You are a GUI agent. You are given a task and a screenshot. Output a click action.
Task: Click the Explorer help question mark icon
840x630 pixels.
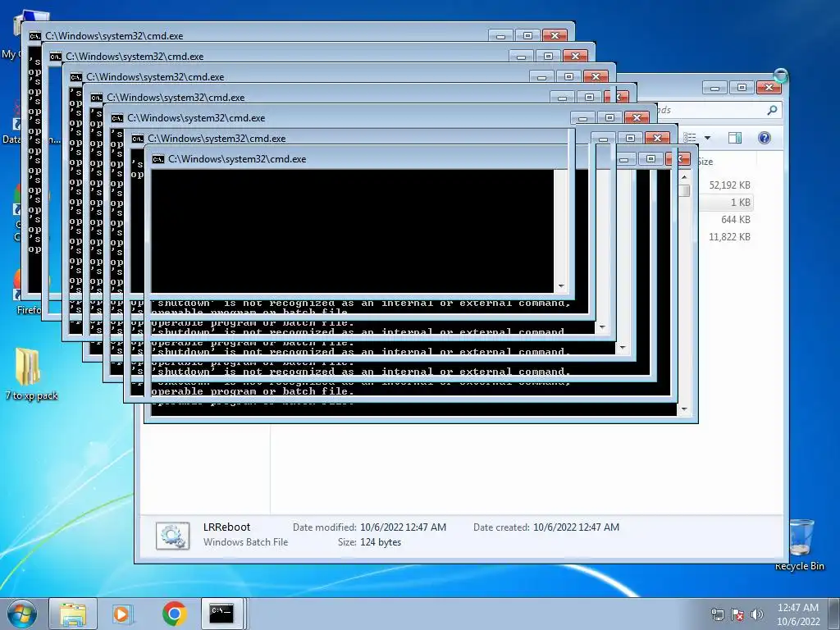pos(765,138)
